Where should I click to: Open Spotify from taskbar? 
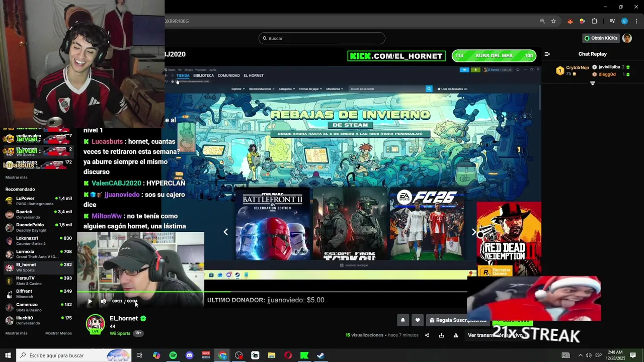[x=173, y=355]
